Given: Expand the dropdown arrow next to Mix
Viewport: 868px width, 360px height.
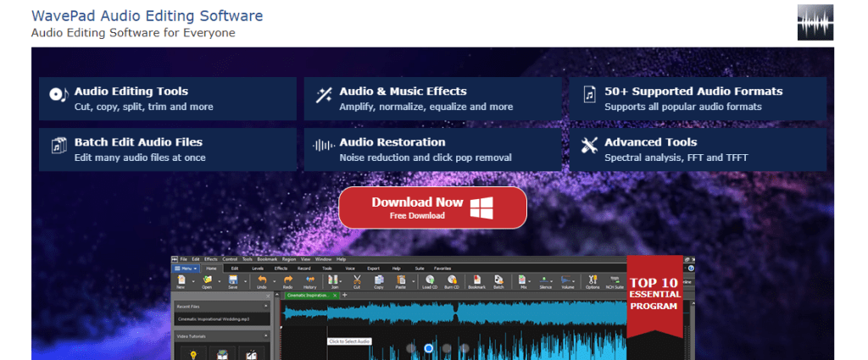Looking at the screenshot, I should point(529,281).
